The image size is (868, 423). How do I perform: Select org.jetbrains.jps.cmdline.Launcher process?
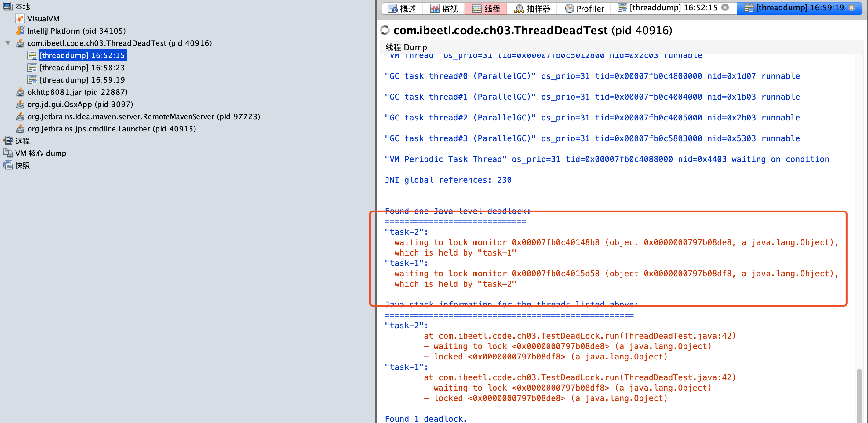pyautogui.click(x=111, y=128)
